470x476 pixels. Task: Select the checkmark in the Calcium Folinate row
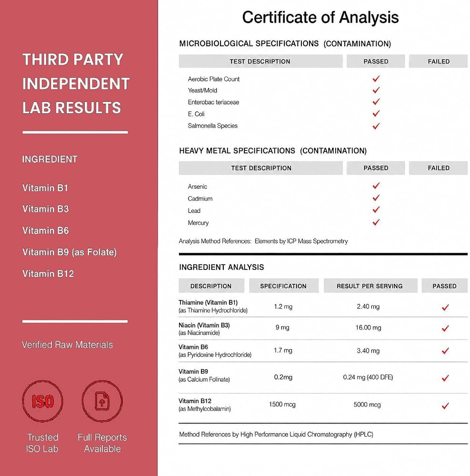tap(445, 378)
